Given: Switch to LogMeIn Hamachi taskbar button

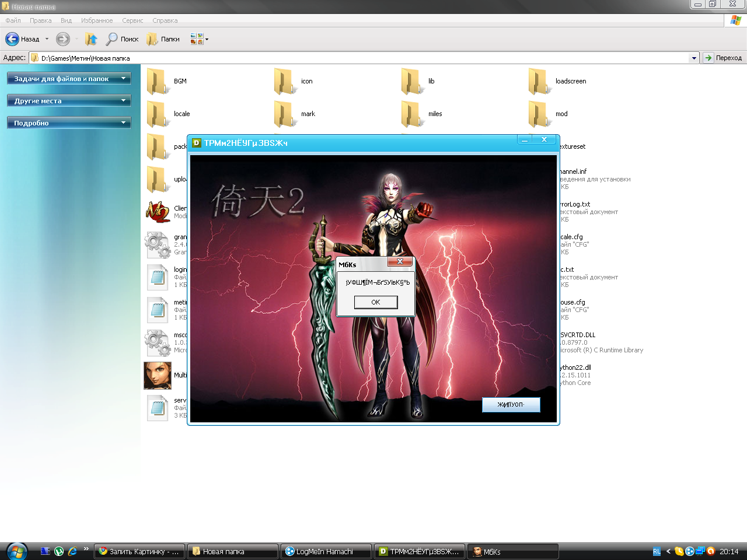Looking at the screenshot, I should (x=326, y=551).
